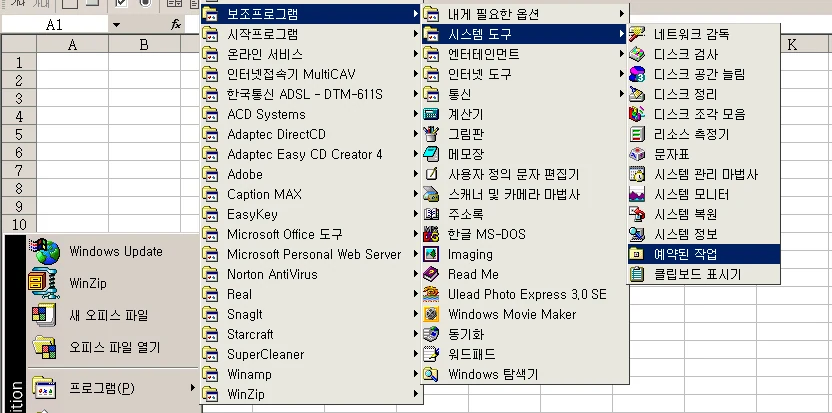
Task: Open SnagIt program group
Action: click(311, 314)
